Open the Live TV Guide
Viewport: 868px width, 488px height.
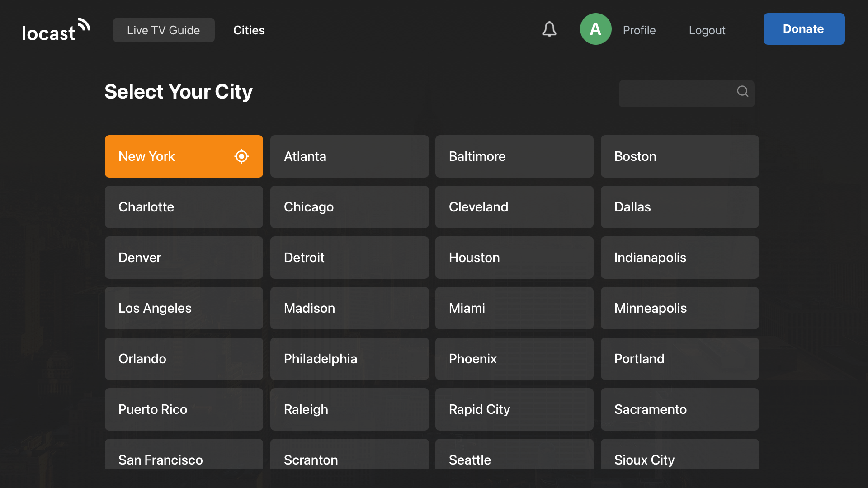(x=164, y=30)
